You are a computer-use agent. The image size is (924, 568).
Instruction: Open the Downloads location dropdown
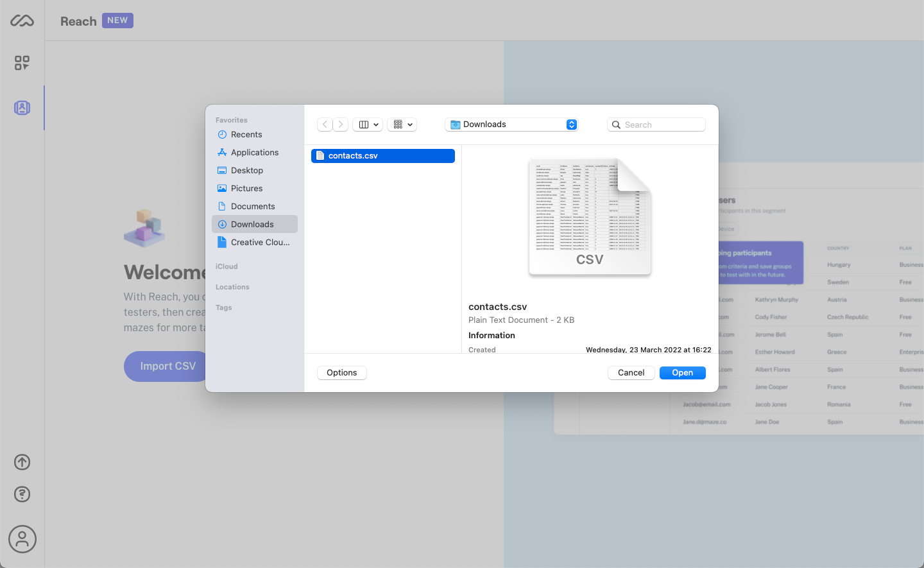511,124
